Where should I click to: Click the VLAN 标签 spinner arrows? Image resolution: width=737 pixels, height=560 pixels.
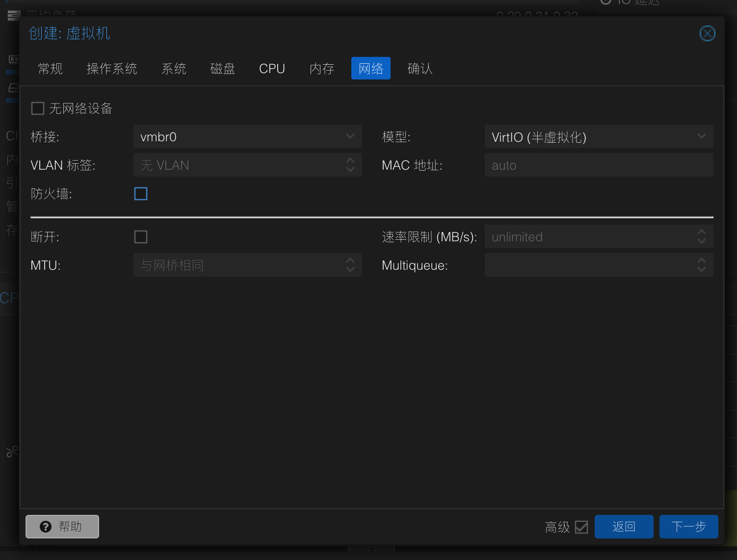[x=350, y=165]
